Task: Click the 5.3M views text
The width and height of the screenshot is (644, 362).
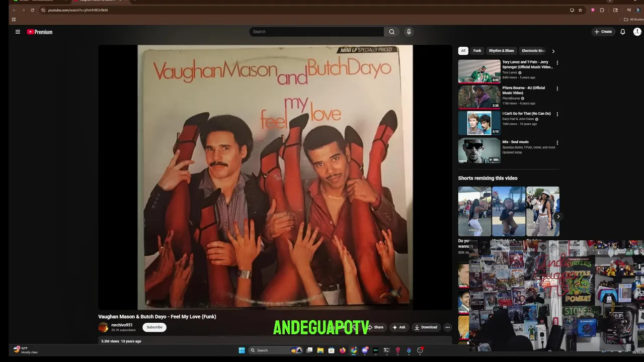Action: pos(110,341)
